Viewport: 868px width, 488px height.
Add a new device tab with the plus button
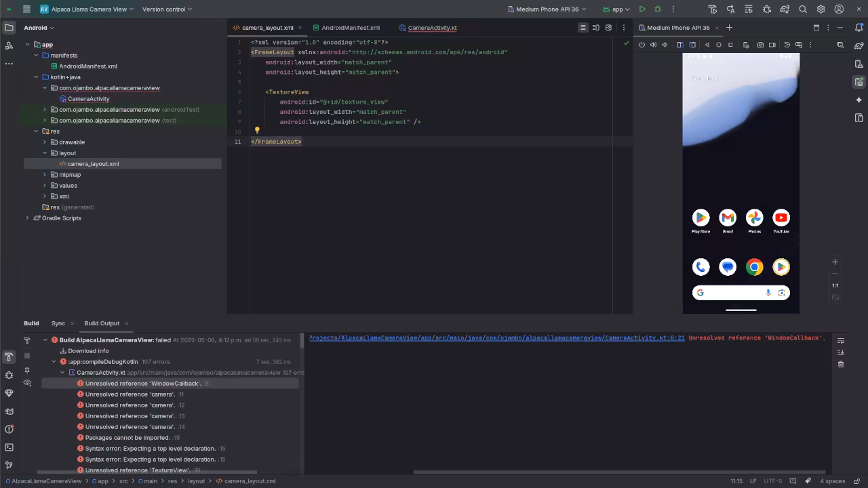(x=729, y=28)
